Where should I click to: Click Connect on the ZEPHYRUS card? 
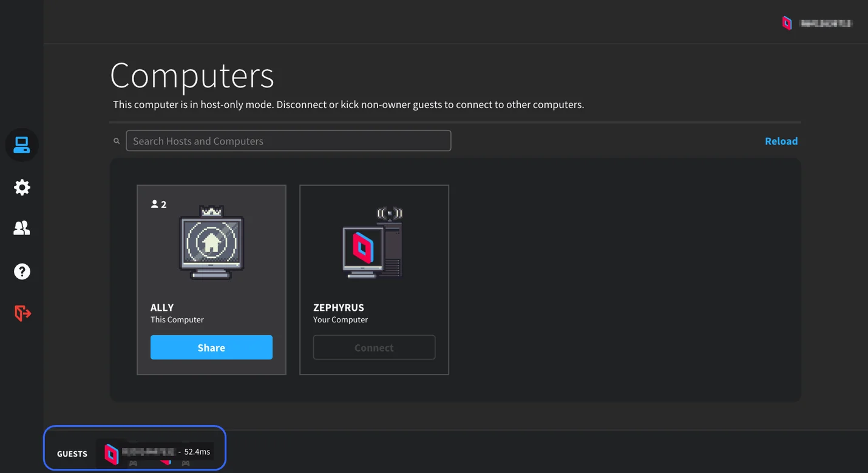coord(374,347)
